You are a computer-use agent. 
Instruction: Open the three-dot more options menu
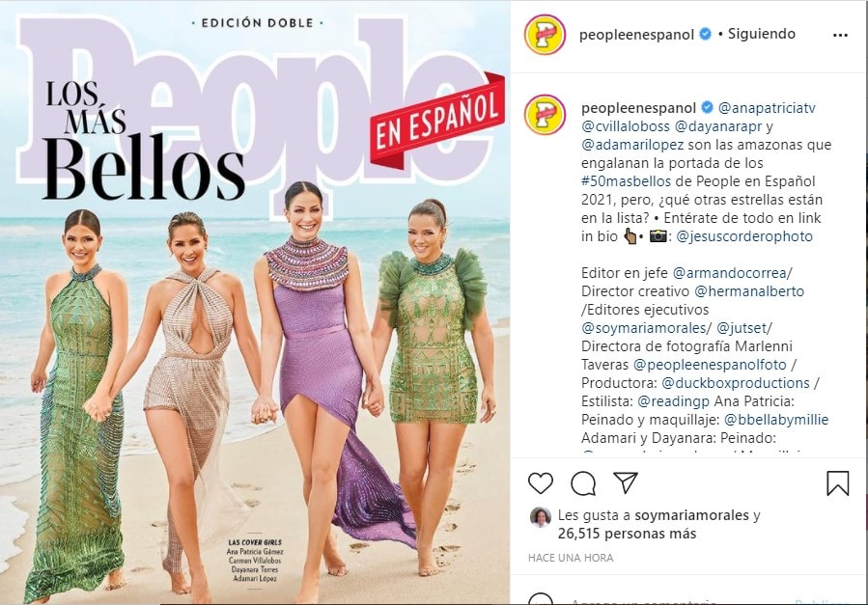[840, 36]
